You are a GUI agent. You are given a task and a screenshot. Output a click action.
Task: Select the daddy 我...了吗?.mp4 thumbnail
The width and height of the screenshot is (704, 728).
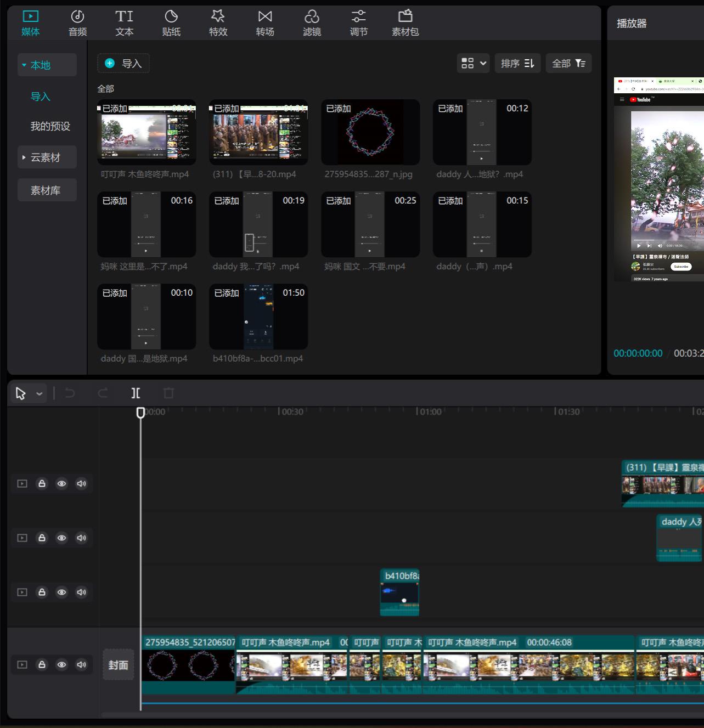point(258,224)
